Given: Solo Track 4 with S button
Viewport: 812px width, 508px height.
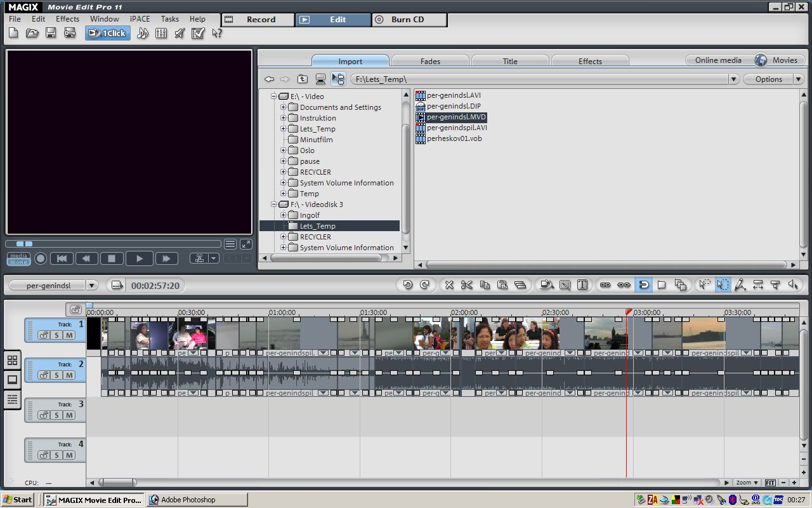Looking at the screenshot, I should [x=56, y=455].
